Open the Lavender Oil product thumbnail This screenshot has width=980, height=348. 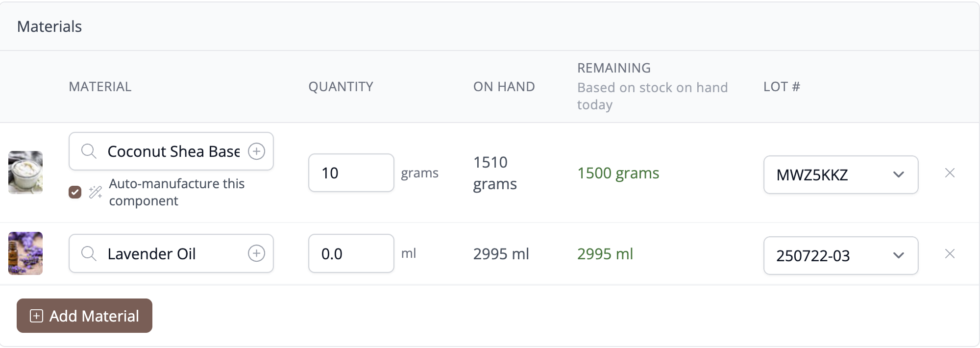(x=25, y=253)
